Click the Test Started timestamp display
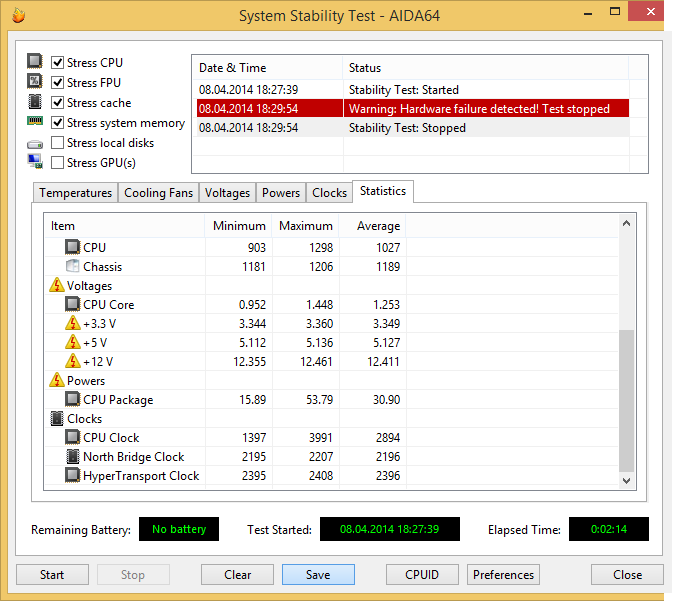 pyautogui.click(x=389, y=529)
